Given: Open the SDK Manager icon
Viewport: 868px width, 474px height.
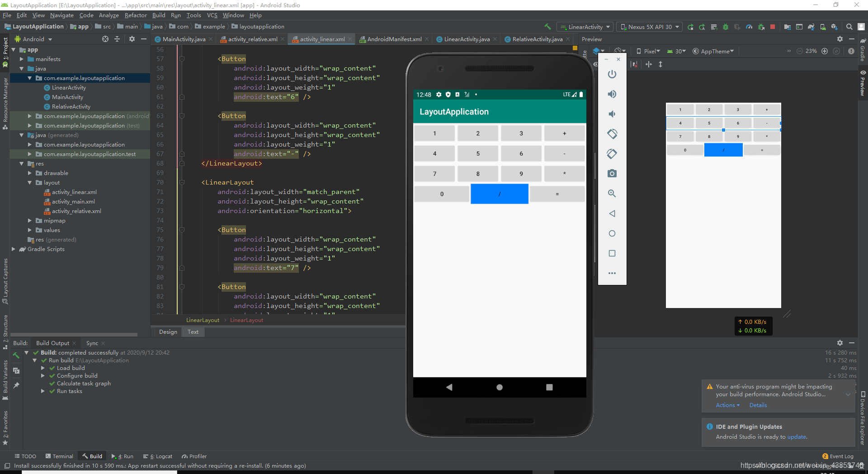Looking at the screenshot, I should [x=835, y=27].
